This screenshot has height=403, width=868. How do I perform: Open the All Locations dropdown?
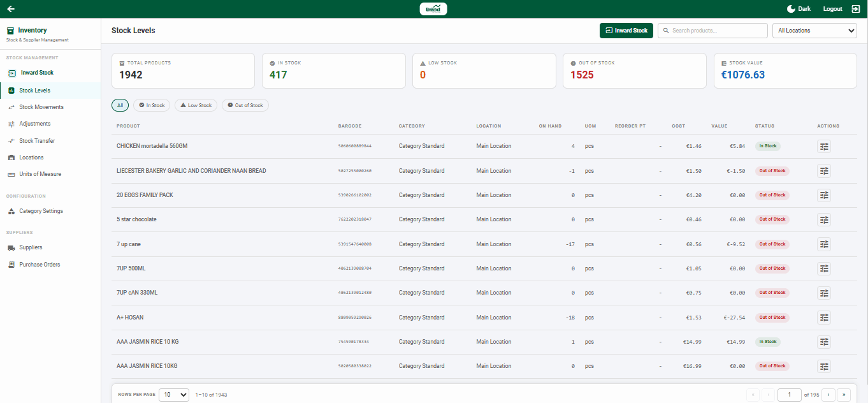pyautogui.click(x=814, y=31)
